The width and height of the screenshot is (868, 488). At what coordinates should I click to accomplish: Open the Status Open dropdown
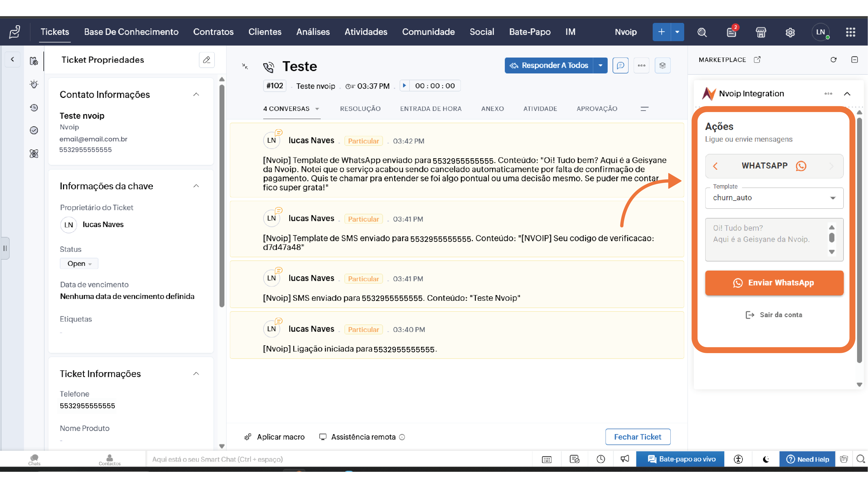coord(79,264)
